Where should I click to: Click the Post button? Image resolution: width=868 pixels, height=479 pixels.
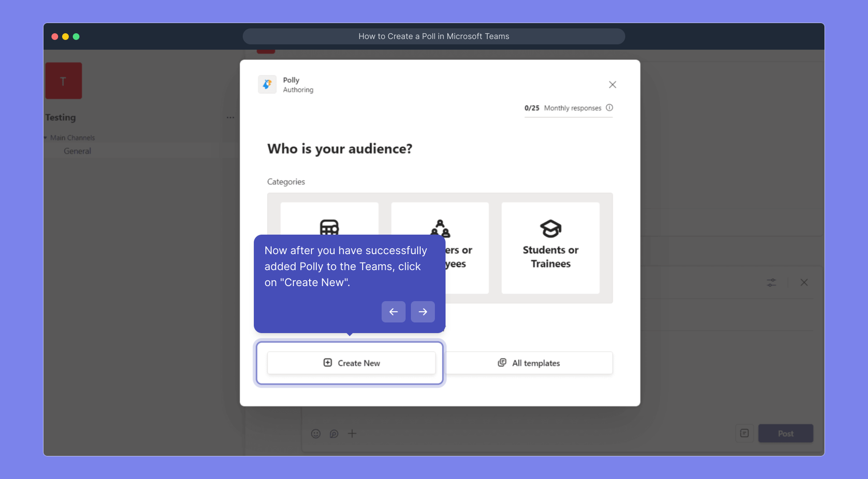click(x=785, y=433)
